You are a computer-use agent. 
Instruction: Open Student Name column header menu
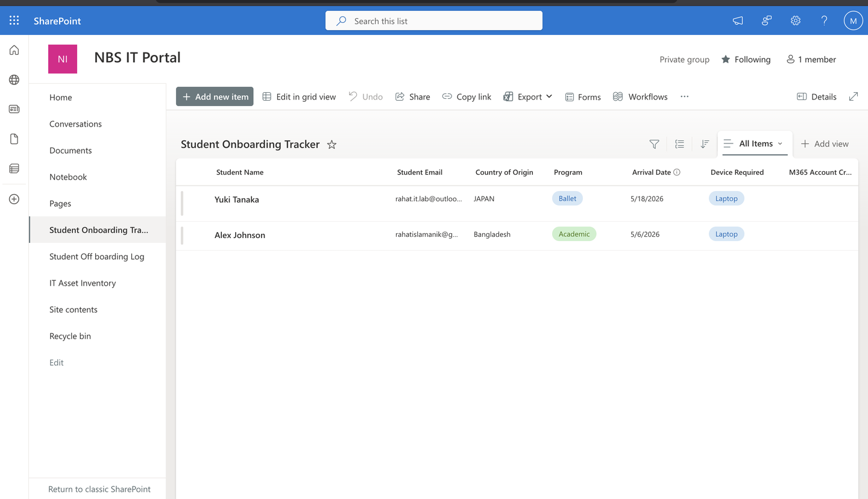pyautogui.click(x=240, y=172)
